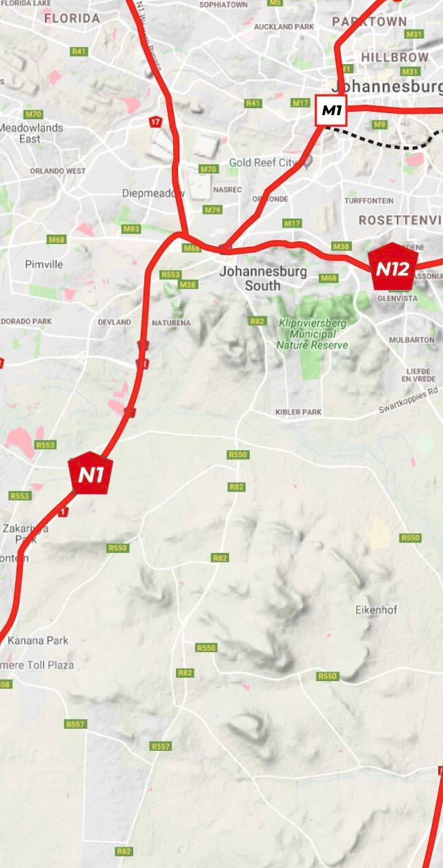Click the Diepmeadow label
Screen dimensions: 443x868
click(x=153, y=193)
